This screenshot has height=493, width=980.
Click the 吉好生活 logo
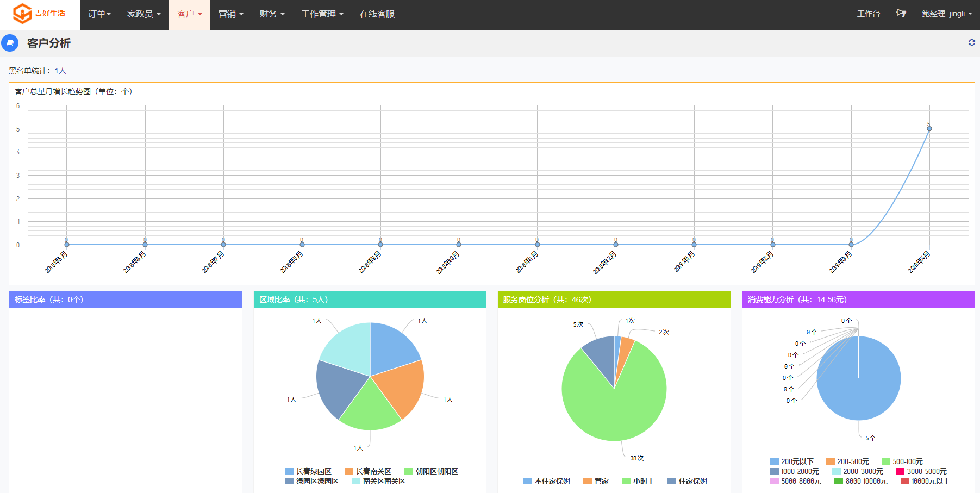tap(39, 14)
